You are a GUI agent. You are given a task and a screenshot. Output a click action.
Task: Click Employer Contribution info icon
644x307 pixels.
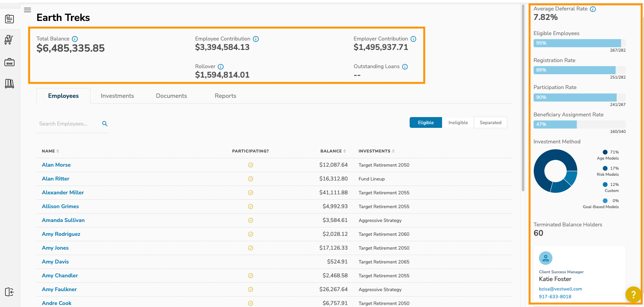pos(413,39)
